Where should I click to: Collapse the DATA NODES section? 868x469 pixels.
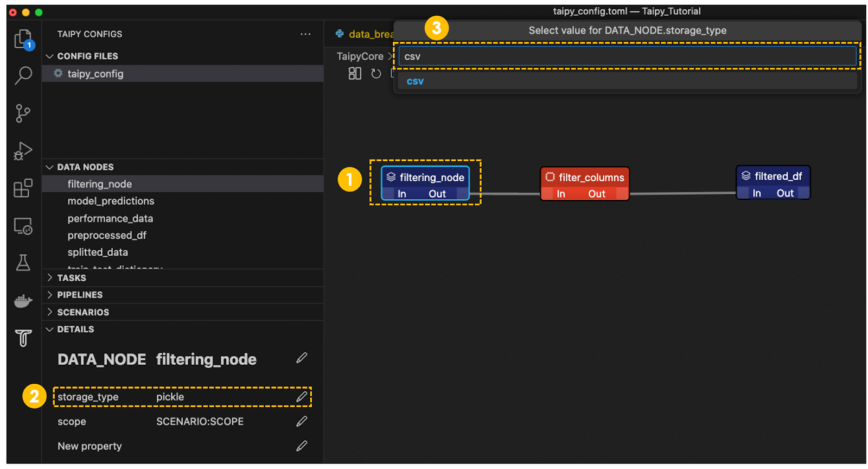pyautogui.click(x=50, y=167)
